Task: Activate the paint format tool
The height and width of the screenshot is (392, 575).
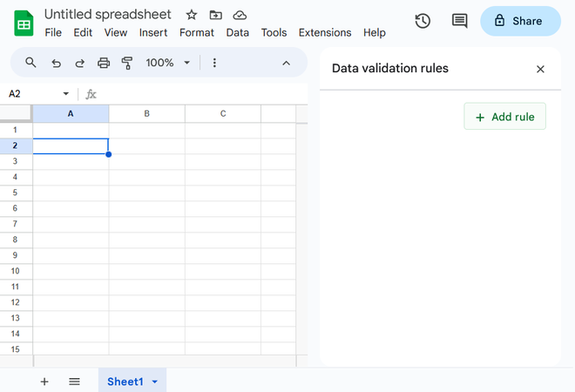Action: 127,63
